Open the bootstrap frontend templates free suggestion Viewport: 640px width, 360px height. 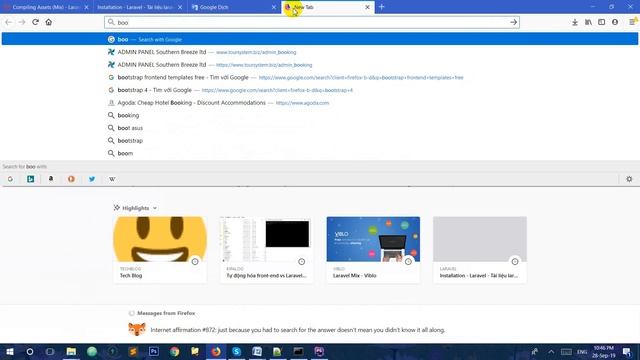pyautogui.click(x=320, y=78)
